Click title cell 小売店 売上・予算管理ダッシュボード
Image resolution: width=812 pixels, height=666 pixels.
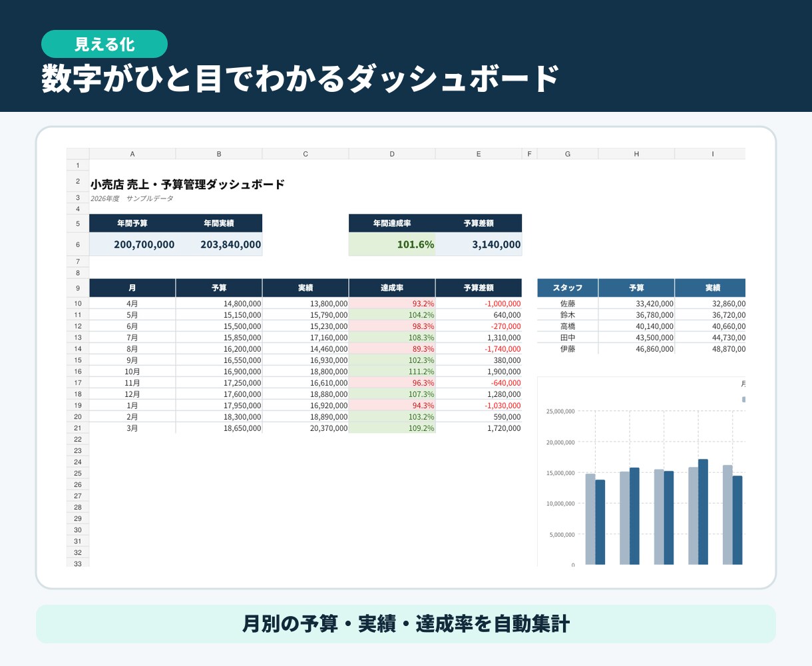click(188, 184)
